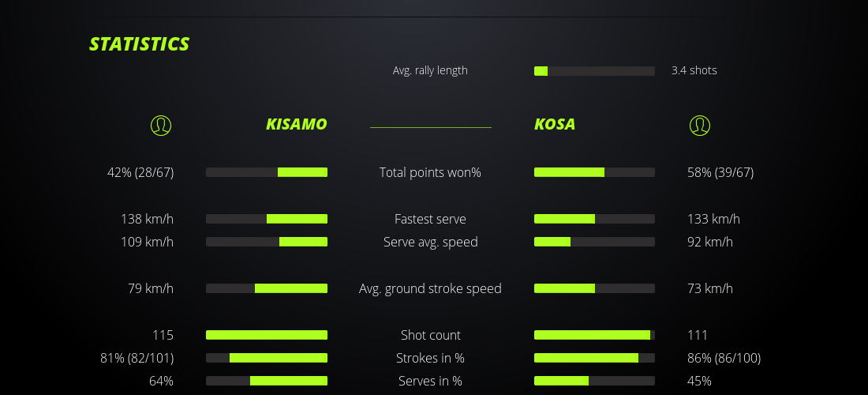Click the 3.4 shots value
868x395 pixels.
pos(694,70)
